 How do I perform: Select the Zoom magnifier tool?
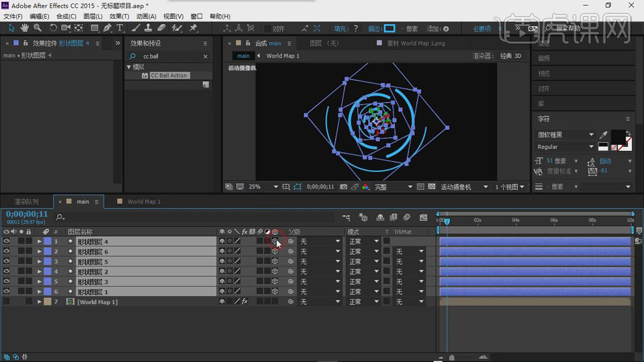pos(38,28)
